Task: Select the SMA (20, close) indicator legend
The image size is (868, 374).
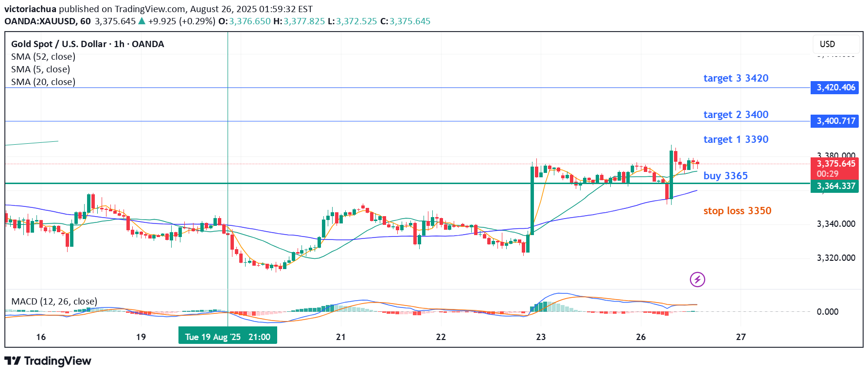Action: point(43,82)
